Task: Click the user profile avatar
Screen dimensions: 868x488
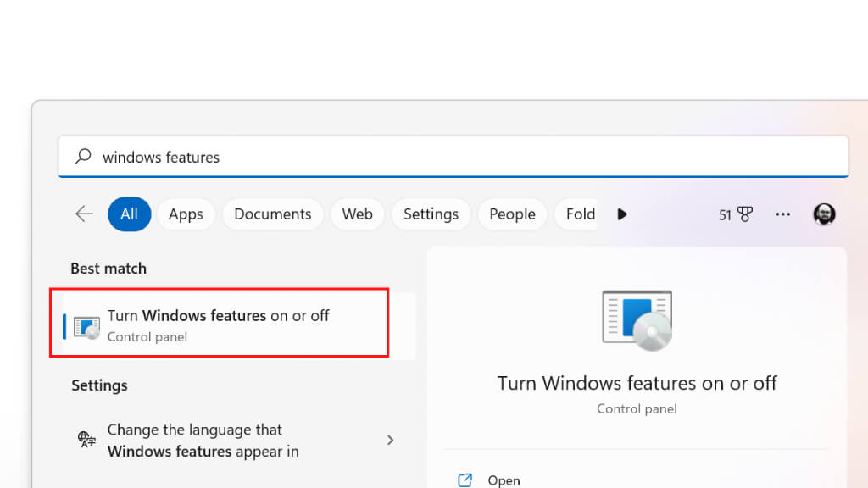Action: pos(824,214)
